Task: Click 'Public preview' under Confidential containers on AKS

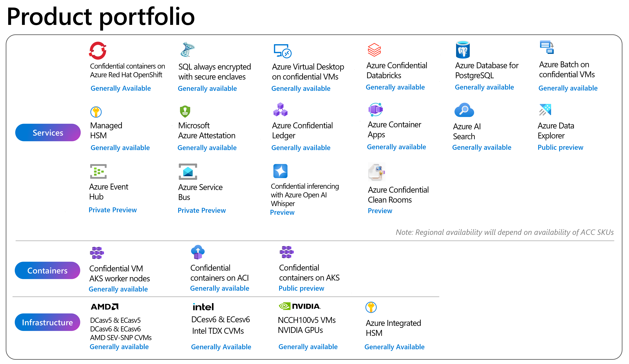Action: 301,288
